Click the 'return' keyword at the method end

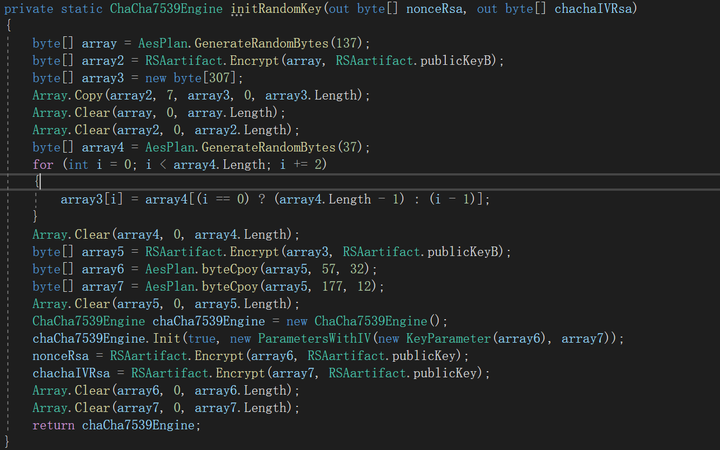54,425
